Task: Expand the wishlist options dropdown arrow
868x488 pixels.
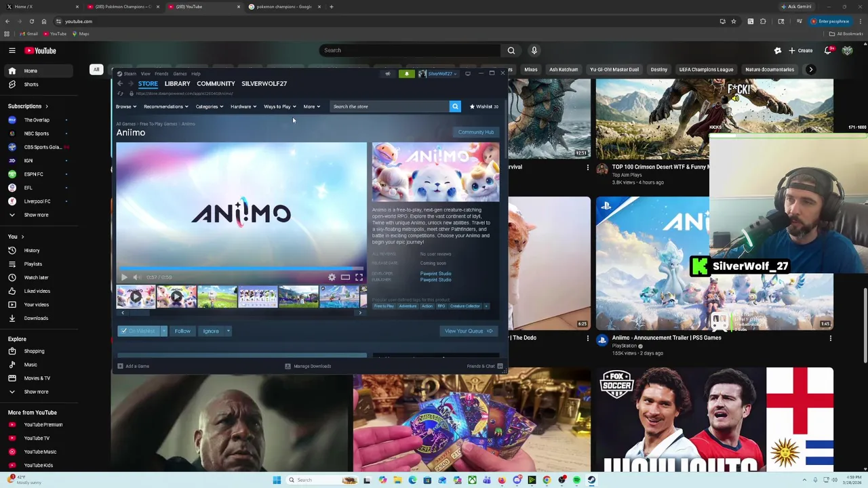Action: (x=163, y=331)
